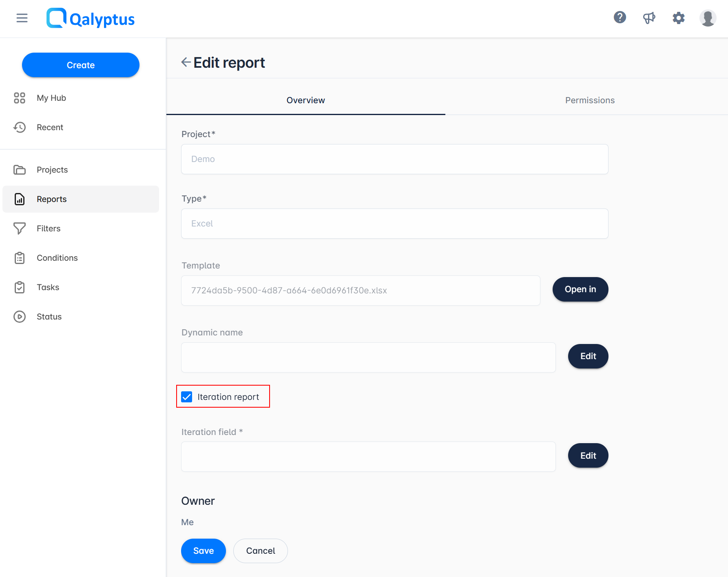Click the Save button
728x577 pixels.
click(203, 550)
